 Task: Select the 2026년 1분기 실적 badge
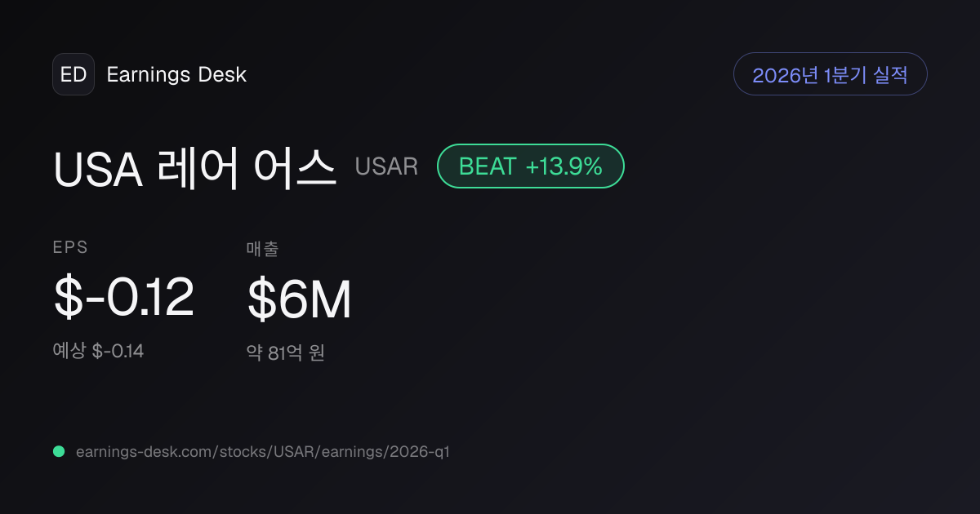831,74
